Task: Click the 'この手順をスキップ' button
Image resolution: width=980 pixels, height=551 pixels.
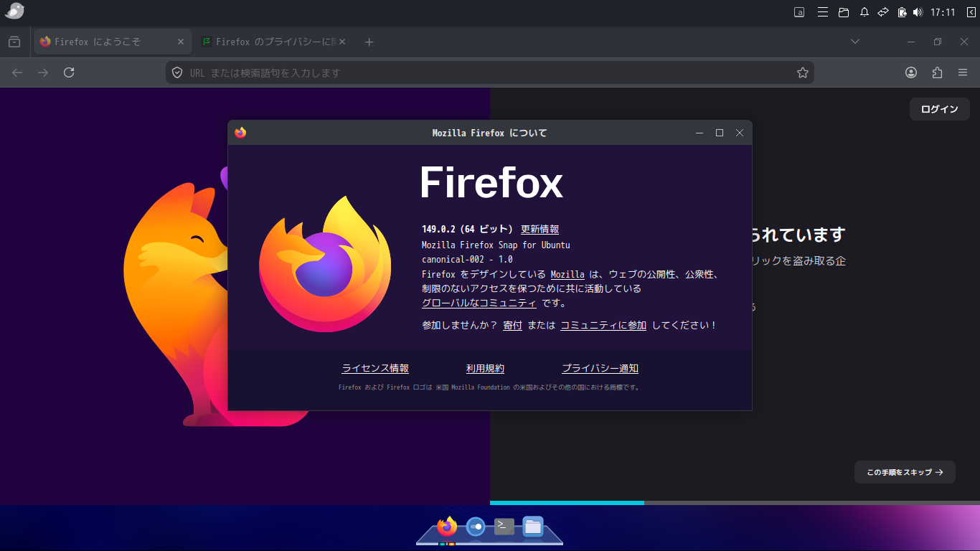Action: [905, 472]
